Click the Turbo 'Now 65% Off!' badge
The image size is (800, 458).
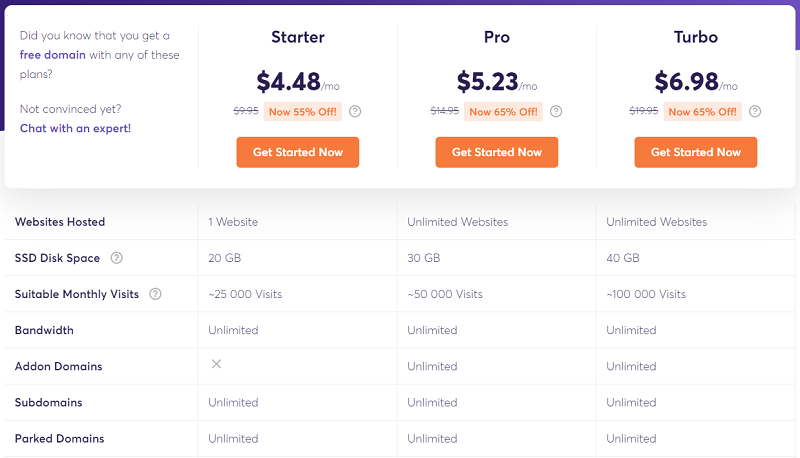[703, 112]
